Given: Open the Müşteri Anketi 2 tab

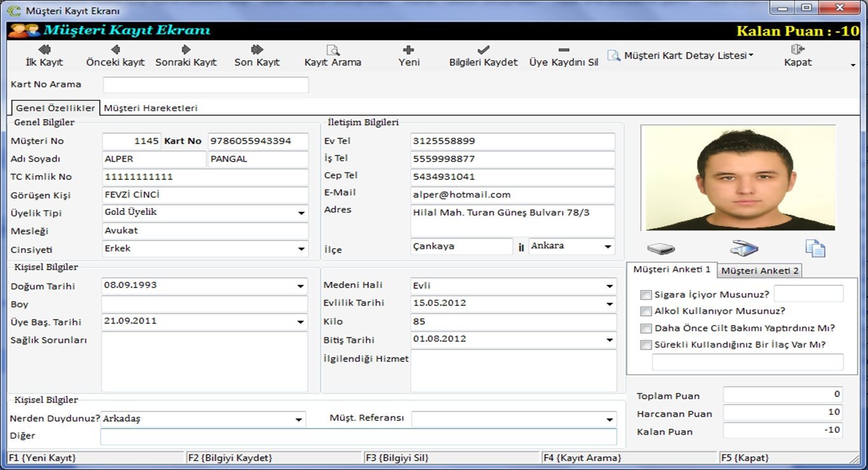Looking at the screenshot, I should click(x=760, y=271).
